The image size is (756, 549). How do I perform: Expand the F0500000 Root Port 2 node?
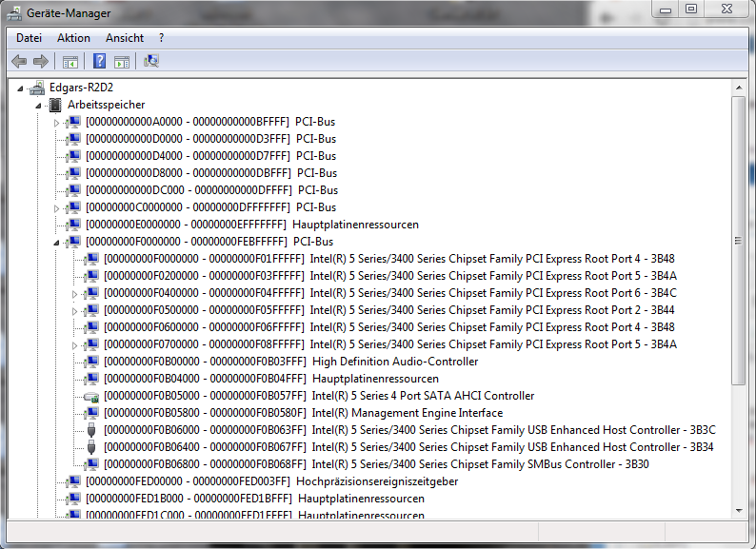74,311
